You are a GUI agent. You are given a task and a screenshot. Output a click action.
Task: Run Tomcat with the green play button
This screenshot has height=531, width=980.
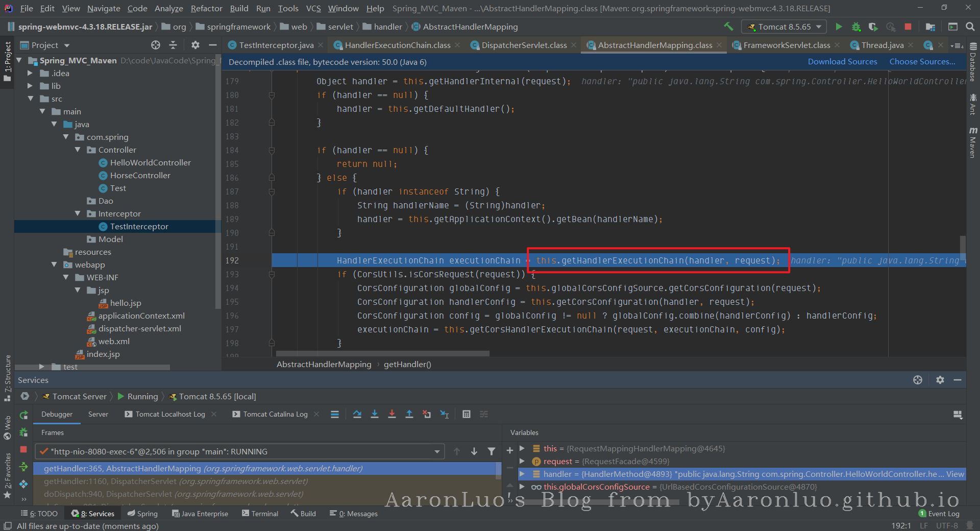click(x=839, y=27)
